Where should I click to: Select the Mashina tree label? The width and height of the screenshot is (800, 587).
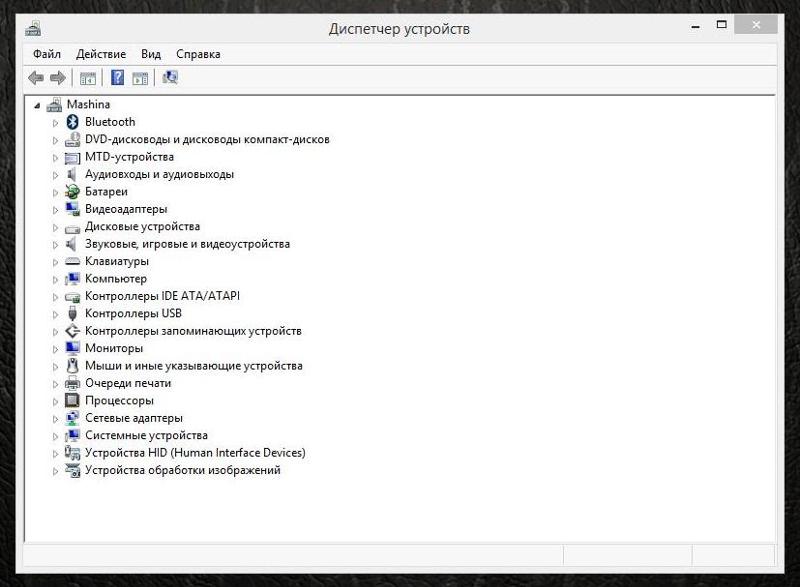[x=88, y=105]
